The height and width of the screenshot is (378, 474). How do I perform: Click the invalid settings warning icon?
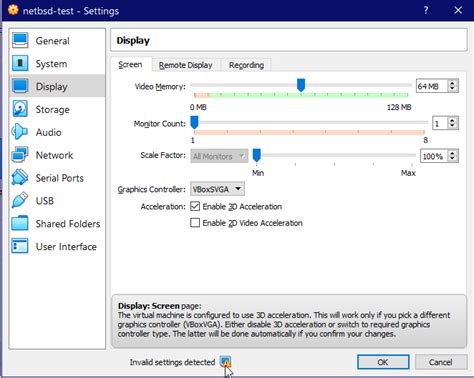click(x=226, y=362)
